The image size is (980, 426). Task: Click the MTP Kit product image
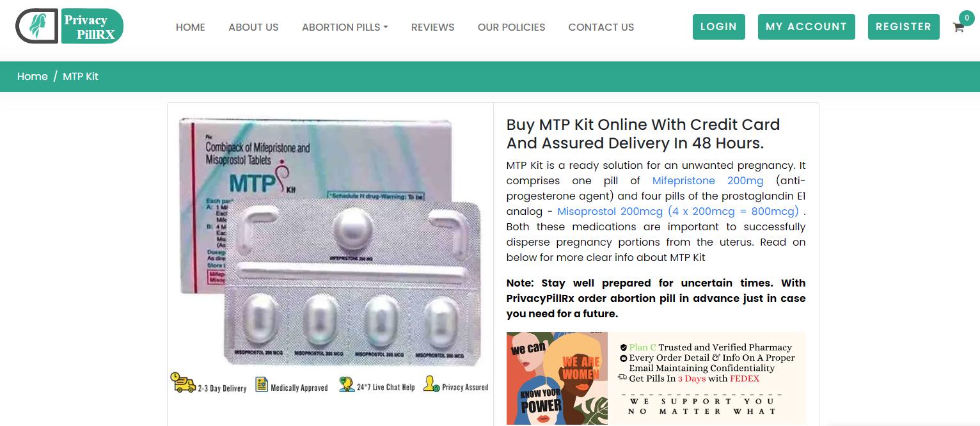pos(330,241)
